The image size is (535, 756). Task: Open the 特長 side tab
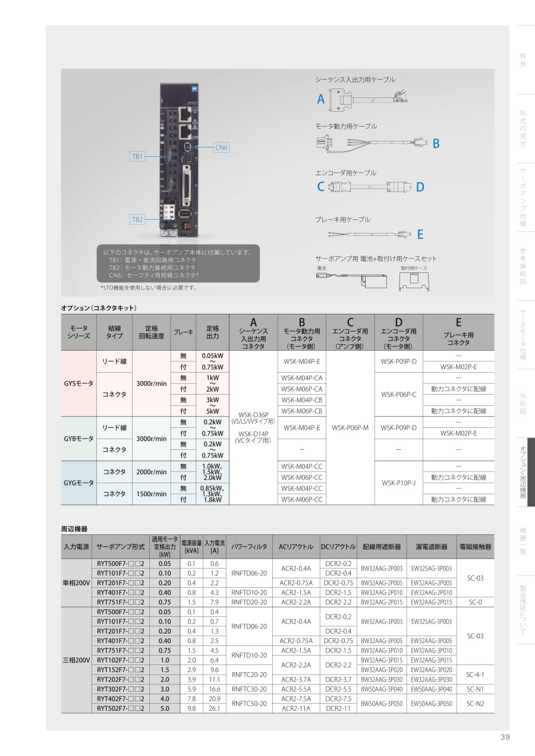(524, 59)
